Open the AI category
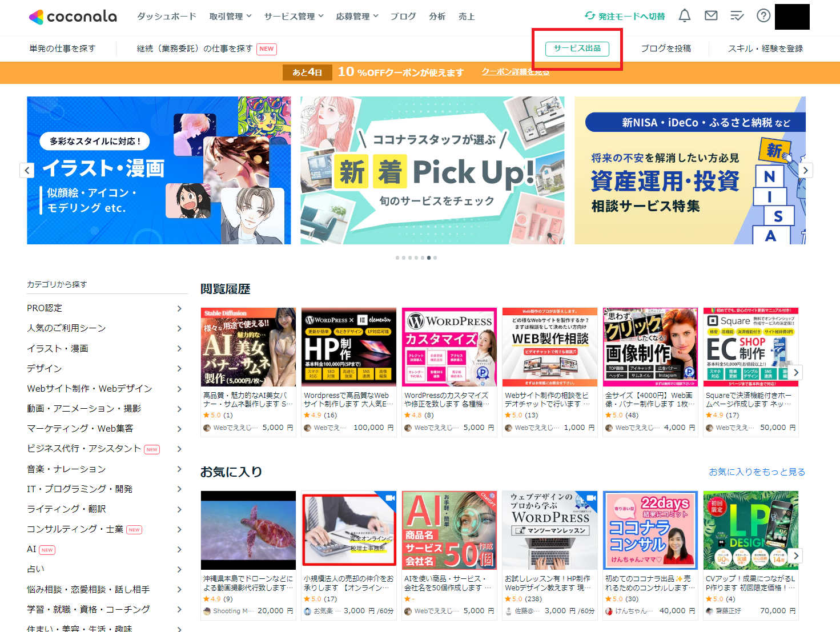This screenshot has height=632, width=840. (x=31, y=549)
